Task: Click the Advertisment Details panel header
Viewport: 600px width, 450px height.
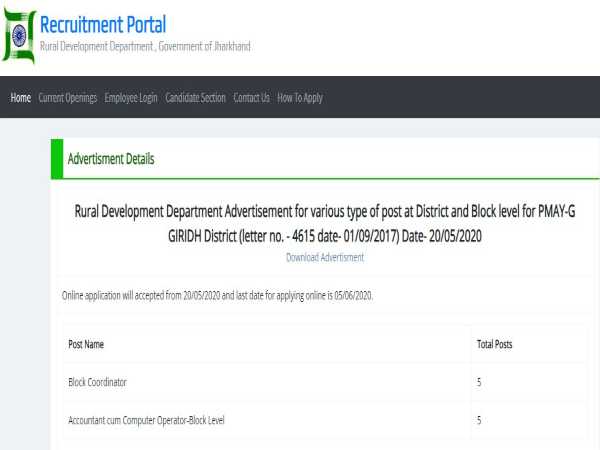Action: [111, 159]
